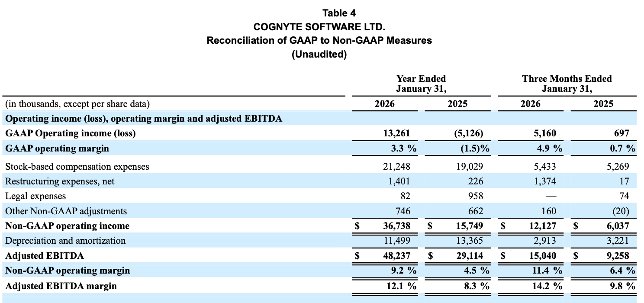
Task: Select Non-GAAP margin value 6.4 %
Action: [623, 271]
